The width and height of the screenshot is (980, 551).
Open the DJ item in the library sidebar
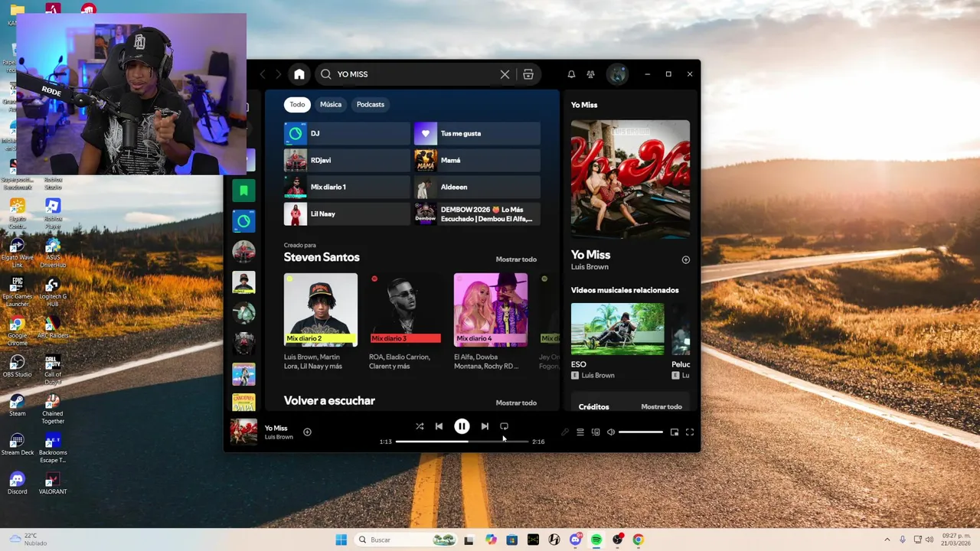[243, 221]
